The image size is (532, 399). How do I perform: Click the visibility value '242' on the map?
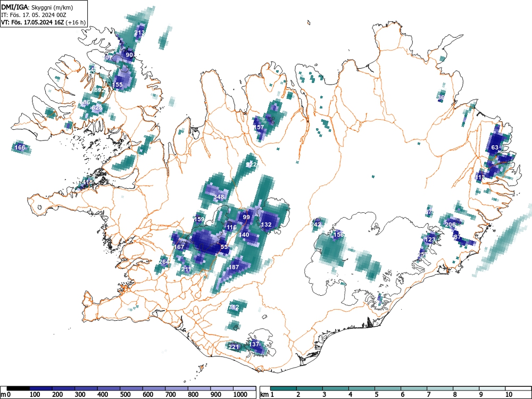(315, 225)
